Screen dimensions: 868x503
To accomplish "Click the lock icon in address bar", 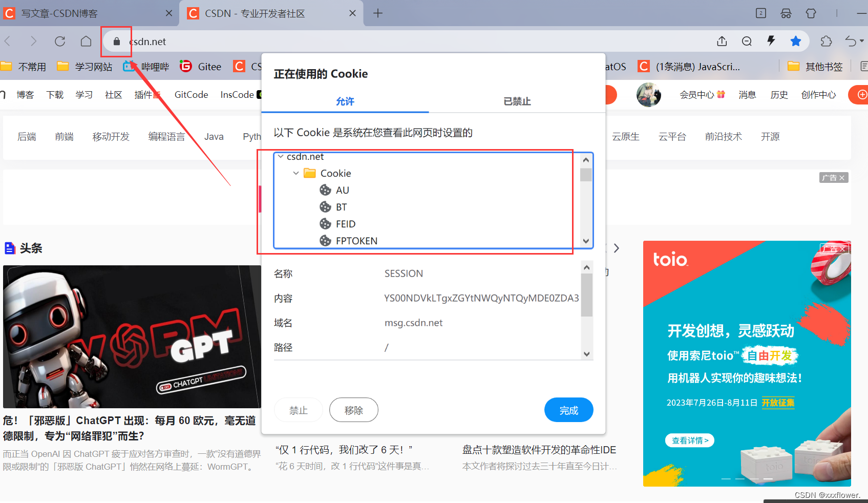I will (x=117, y=41).
